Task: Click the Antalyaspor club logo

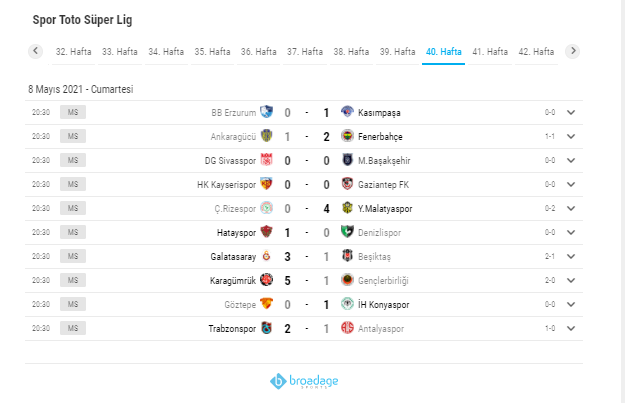Action: point(347,328)
